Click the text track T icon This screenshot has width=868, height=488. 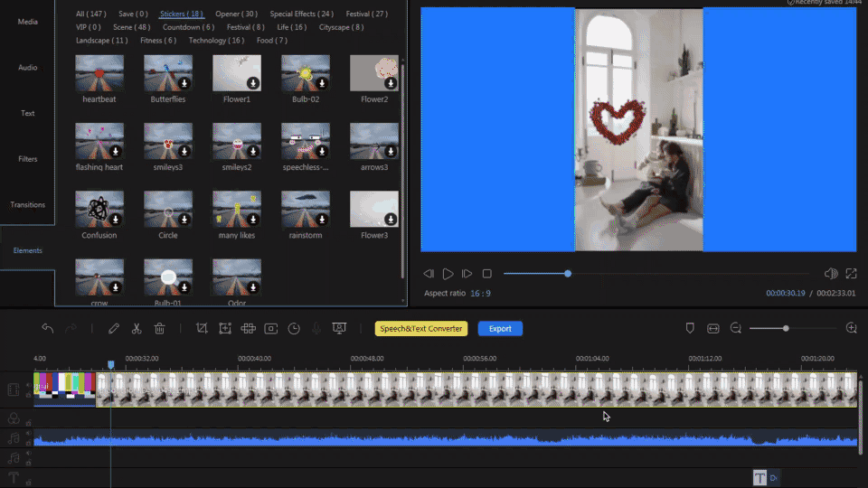(14, 477)
